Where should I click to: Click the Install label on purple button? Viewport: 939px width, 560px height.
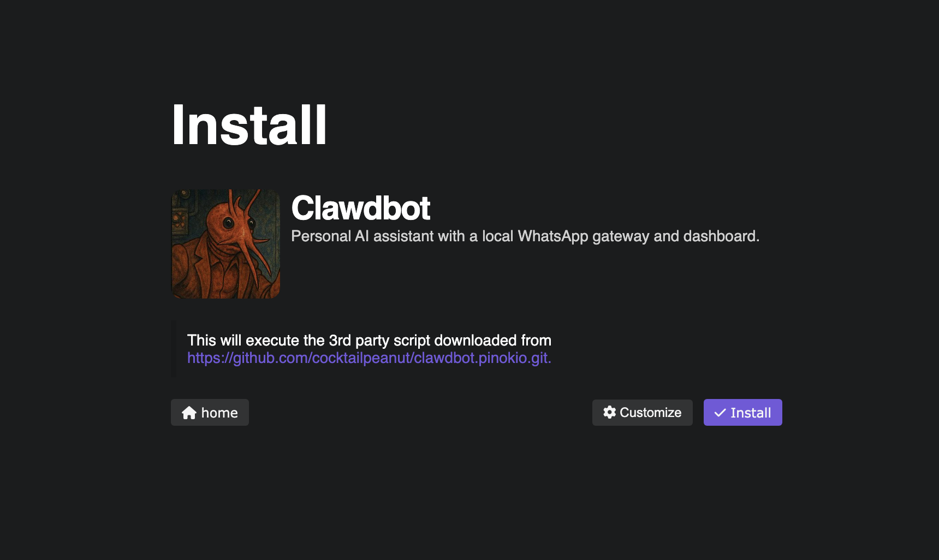pyautogui.click(x=751, y=413)
